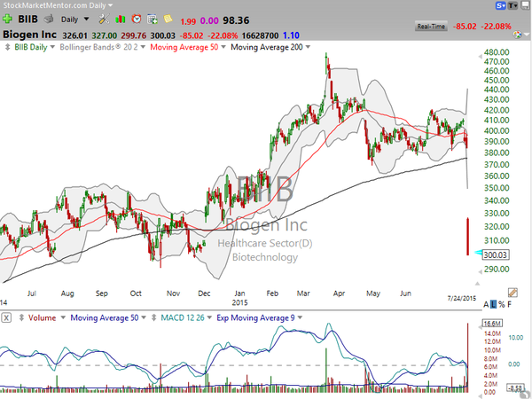This screenshot has width=532, height=399.
Task: Click the Exp Moving Average 9 label
Action: [255, 318]
